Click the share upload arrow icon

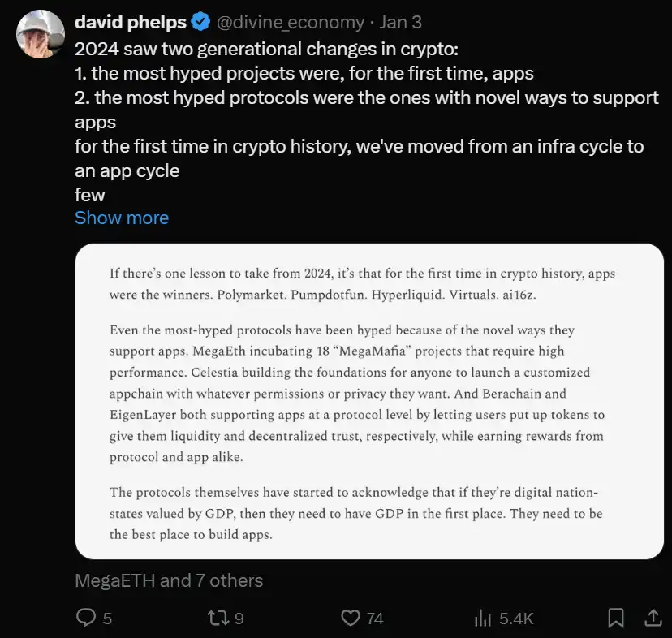[652, 619]
